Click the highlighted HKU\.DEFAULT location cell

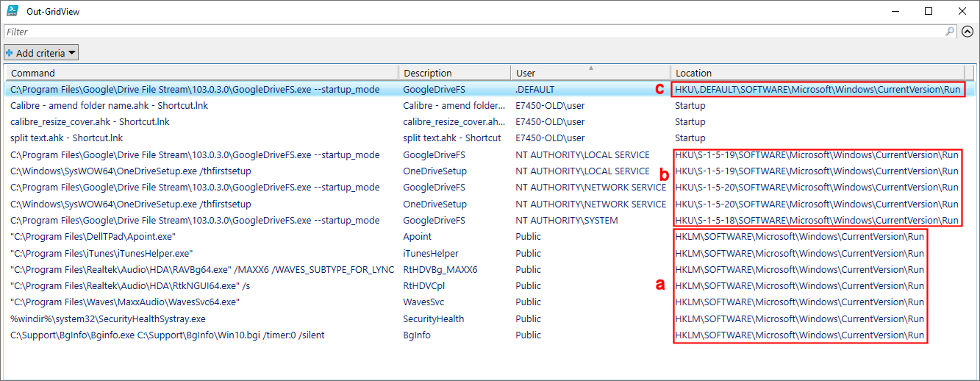pos(817,89)
